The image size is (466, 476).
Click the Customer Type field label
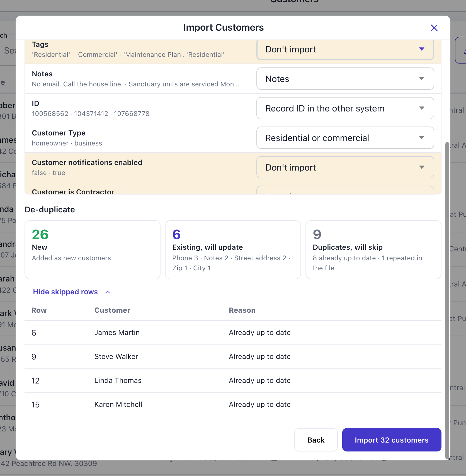click(59, 133)
